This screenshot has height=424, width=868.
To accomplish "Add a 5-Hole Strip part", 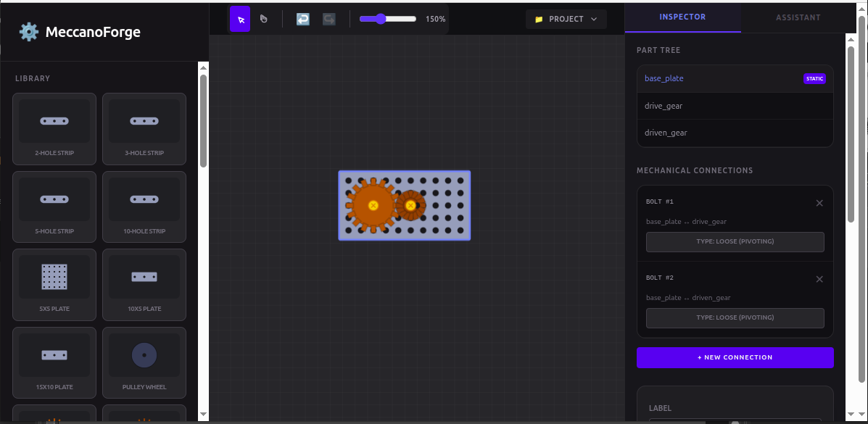I will 54,207.
